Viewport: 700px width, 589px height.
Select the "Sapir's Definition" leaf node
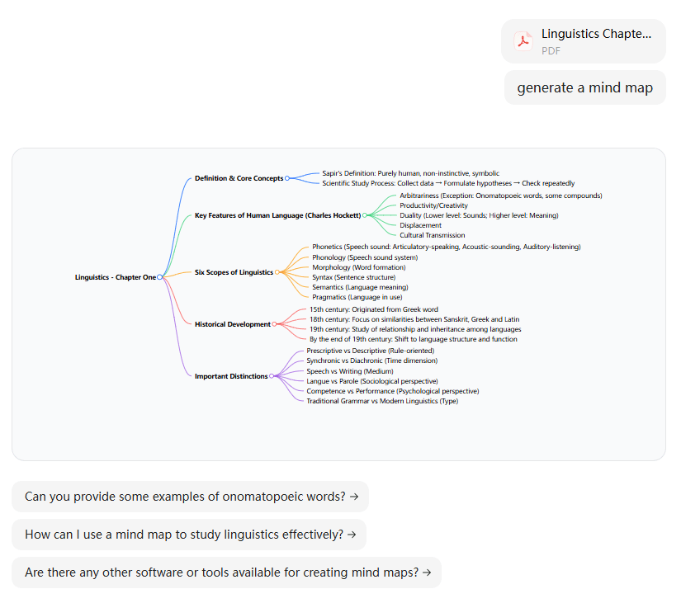(410, 173)
